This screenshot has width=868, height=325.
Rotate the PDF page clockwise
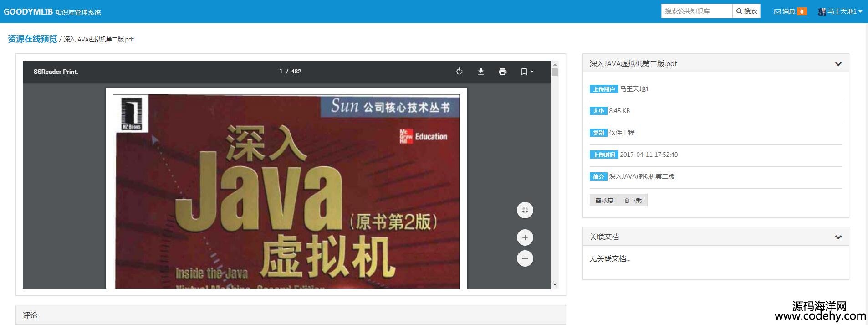click(459, 72)
